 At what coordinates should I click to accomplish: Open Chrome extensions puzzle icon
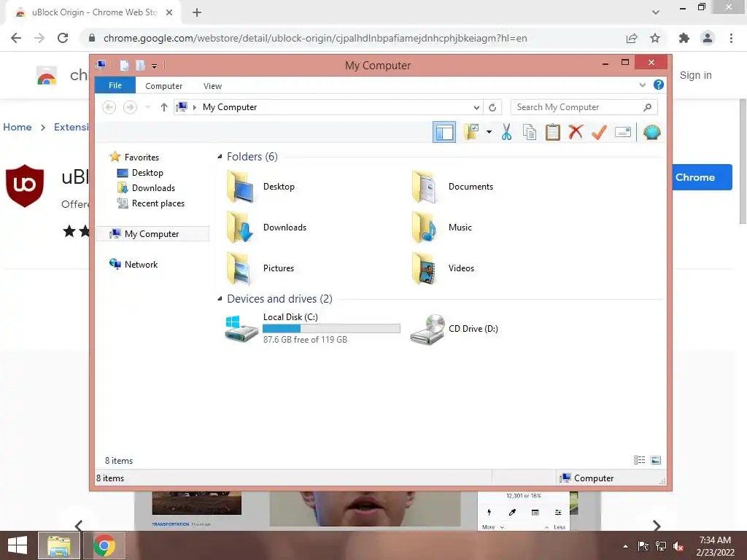point(684,38)
